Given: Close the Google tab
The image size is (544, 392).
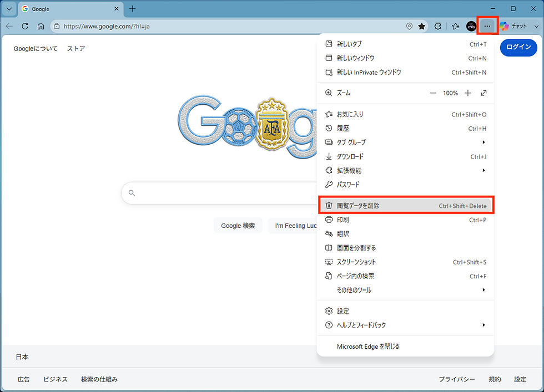Looking at the screenshot, I should coord(117,9).
